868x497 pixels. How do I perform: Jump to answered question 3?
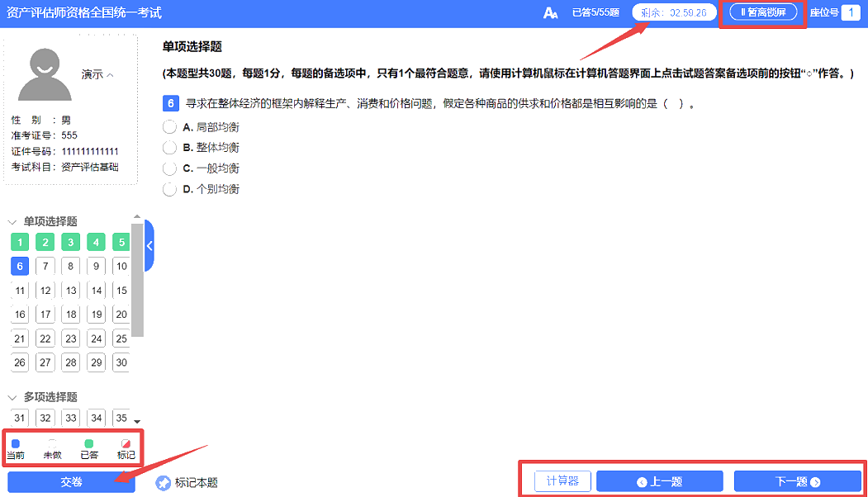[x=71, y=242]
